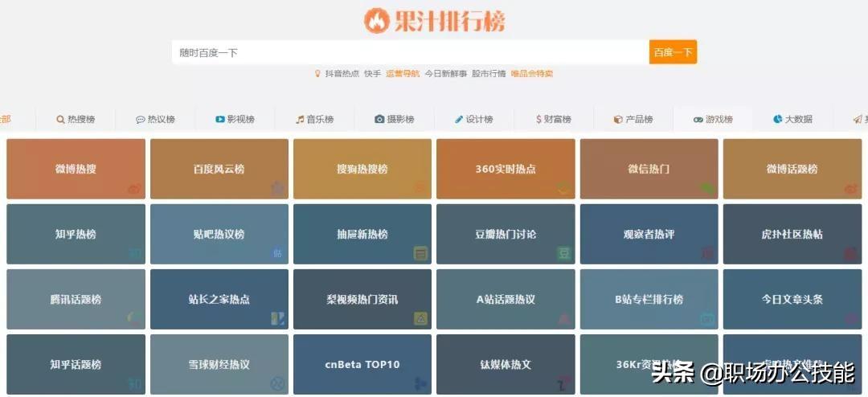Open the 知乎热榜 card
This screenshot has height=397, width=868.
pos(76,234)
